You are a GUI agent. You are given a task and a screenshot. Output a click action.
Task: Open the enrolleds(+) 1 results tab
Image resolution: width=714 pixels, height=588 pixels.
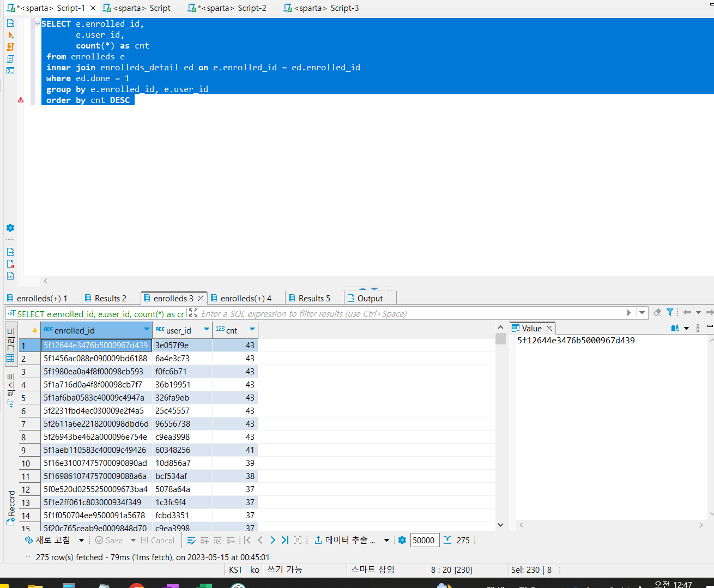point(37,298)
